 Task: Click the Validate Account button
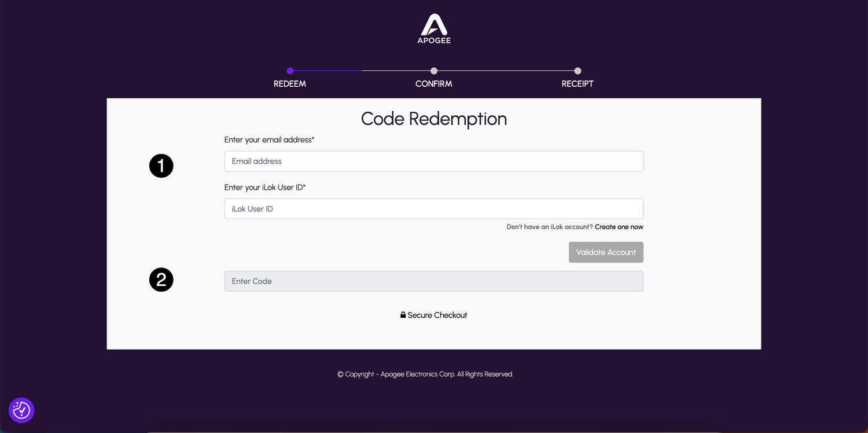pos(606,252)
